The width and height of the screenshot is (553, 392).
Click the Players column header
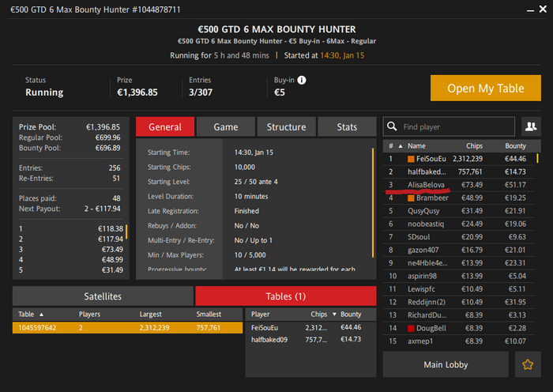coord(89,314)
